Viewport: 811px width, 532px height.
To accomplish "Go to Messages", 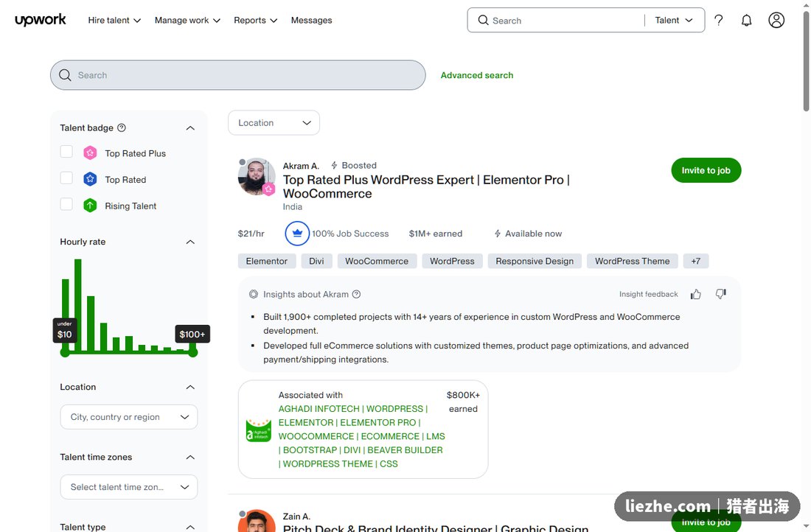I will [x=311, y=20].
